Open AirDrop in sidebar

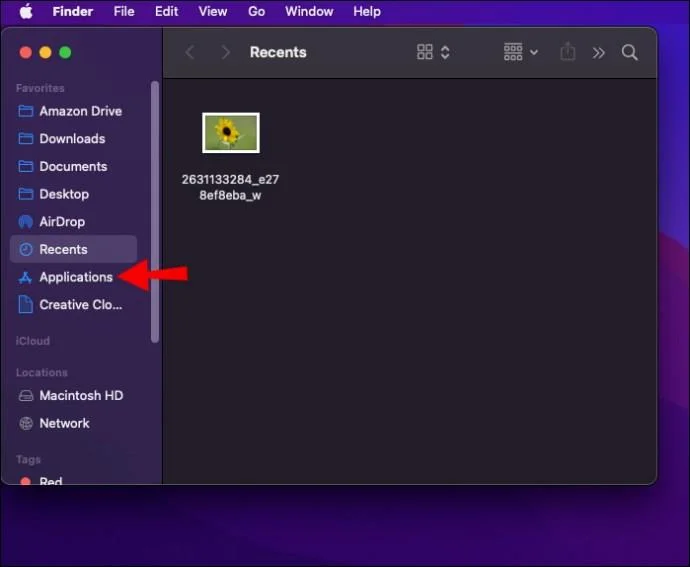tap(73, 222)
